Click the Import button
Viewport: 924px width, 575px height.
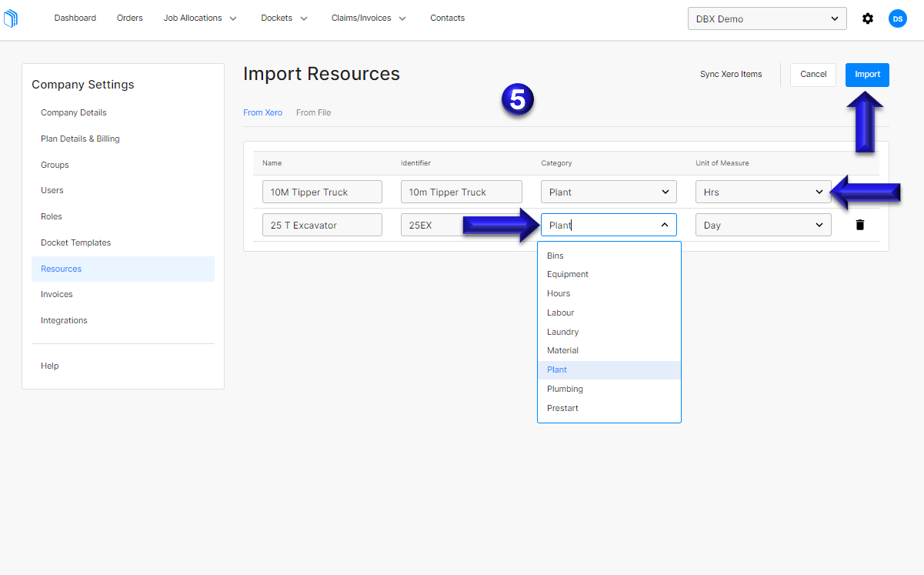(867, 75)
